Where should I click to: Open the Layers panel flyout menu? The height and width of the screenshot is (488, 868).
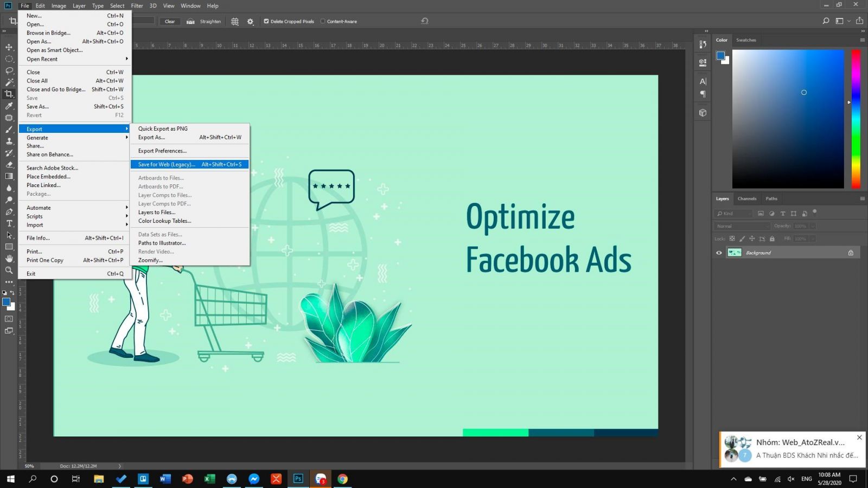(862, 198)
